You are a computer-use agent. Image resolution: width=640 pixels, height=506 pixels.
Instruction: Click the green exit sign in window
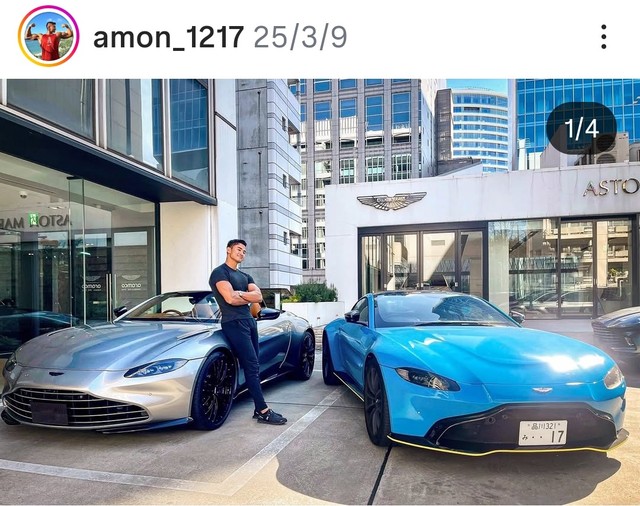[x=33, y=220]
